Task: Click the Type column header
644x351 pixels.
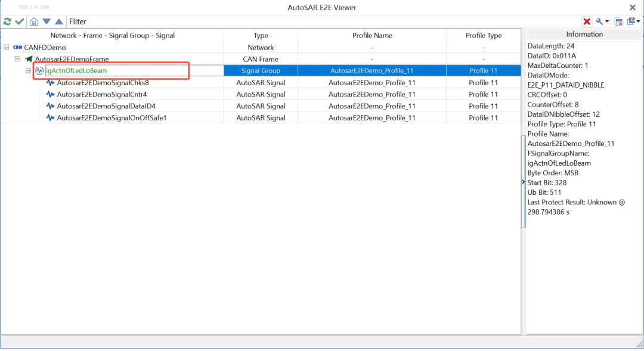Action: tap(261, 35)
